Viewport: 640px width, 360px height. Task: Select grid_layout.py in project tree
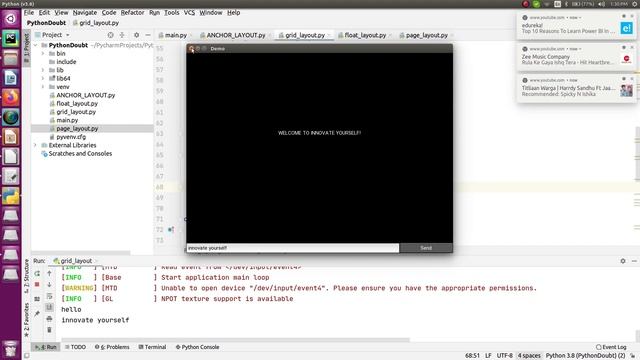point(76,112)
